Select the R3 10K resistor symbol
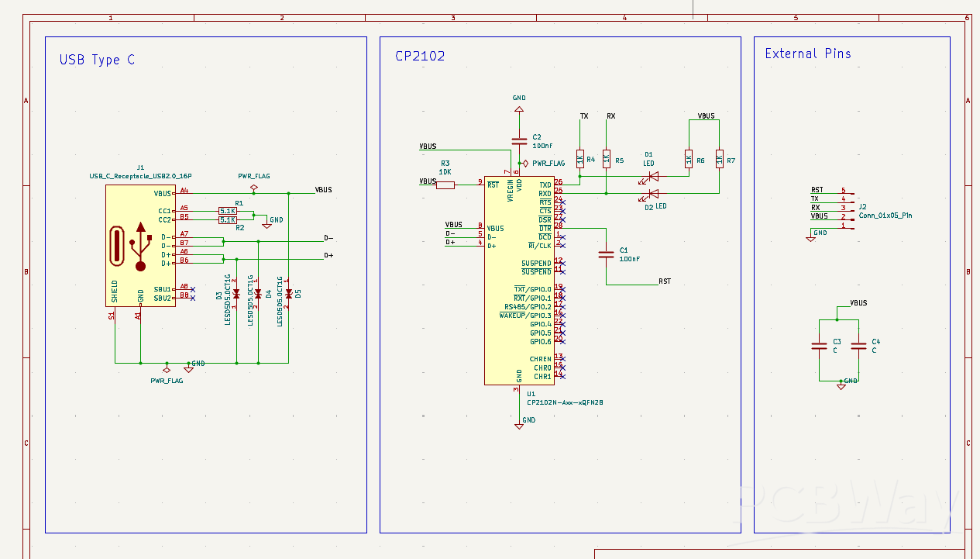 coord(445,185)
